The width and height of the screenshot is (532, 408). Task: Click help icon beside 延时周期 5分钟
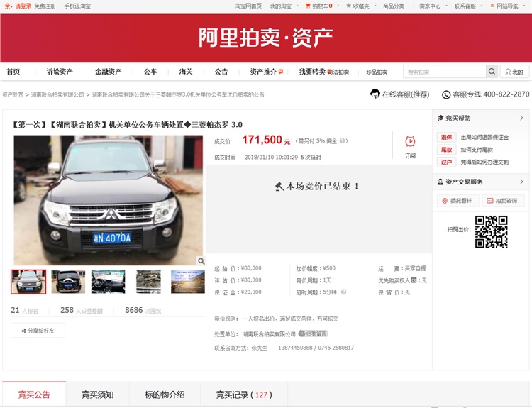click(x=342, y=292)
